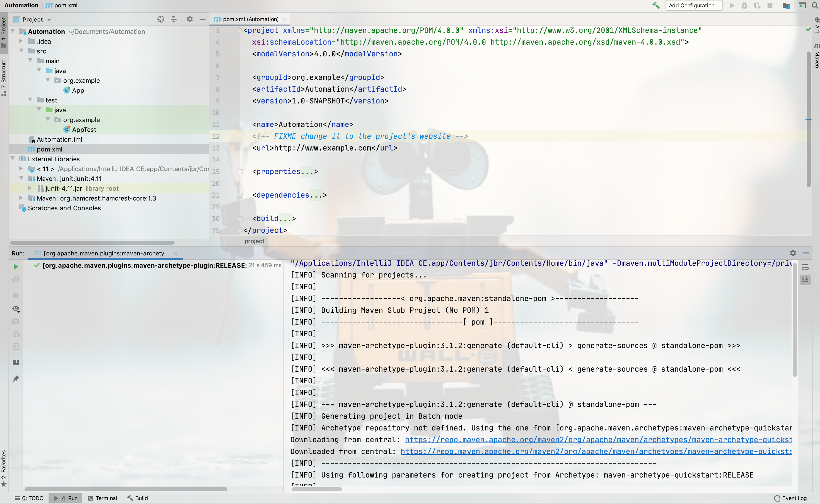Toggle soft-wrap in Run console
This screenshot has width=820, height=504.
click(x=805, y=267)
